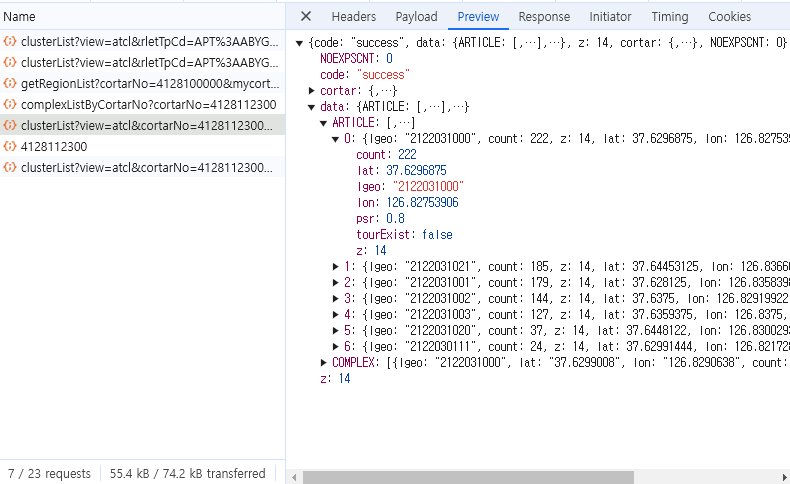Collapse ARTICLE item 0

336,140
